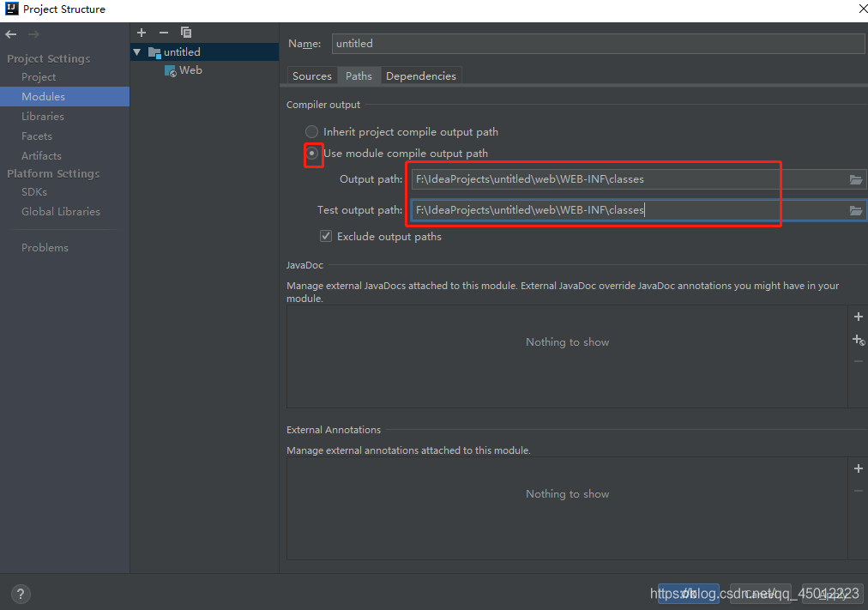
Task: Copy the selected module icon
Action: point(186,33)
